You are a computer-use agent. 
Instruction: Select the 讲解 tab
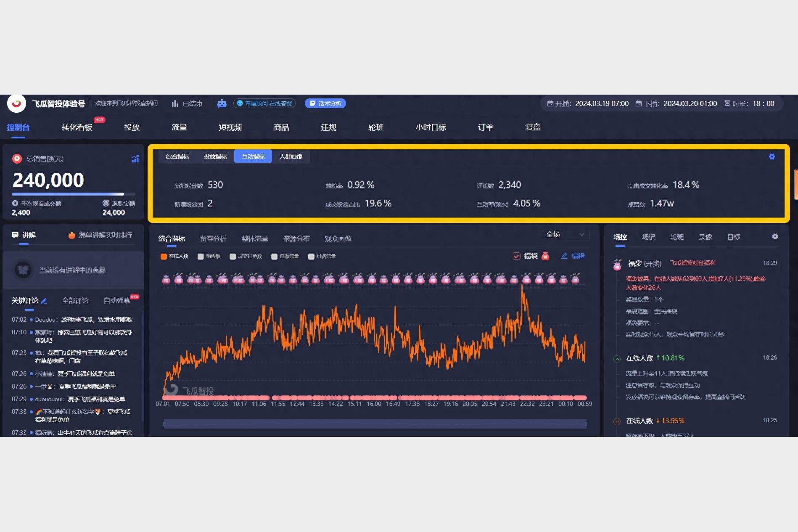coord(24,235)
